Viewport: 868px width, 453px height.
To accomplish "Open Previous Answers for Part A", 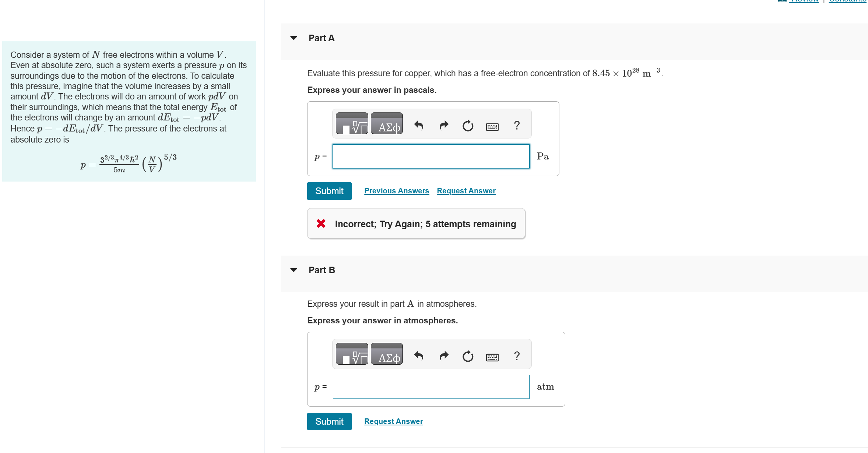I will 397,191.
